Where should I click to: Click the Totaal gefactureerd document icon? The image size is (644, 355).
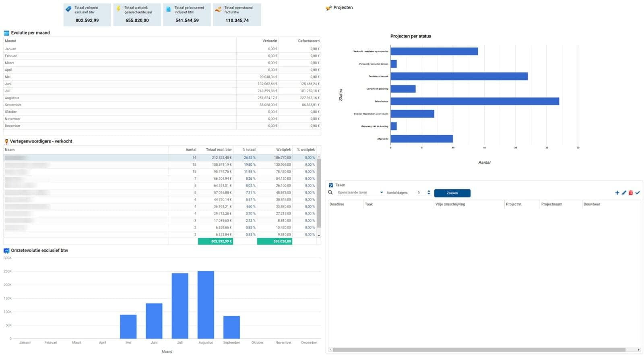168,9
